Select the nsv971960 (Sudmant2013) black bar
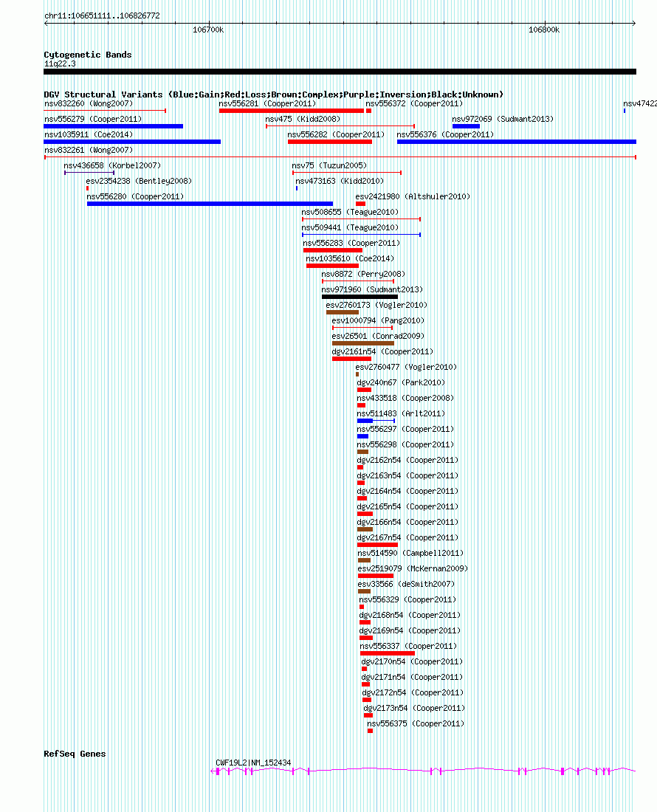The height and width of the screenshot is (812, 657). click(360, 297)
